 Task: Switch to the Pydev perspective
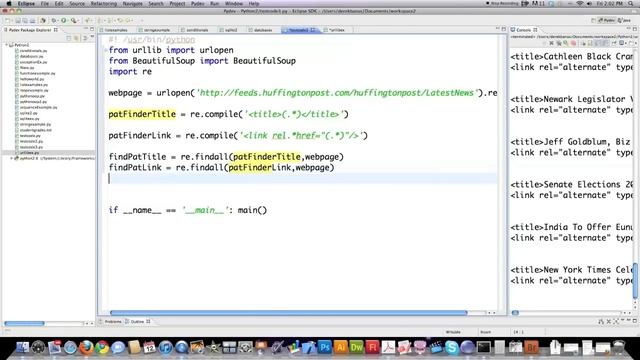pyautogui.click(x=607, y=20)
